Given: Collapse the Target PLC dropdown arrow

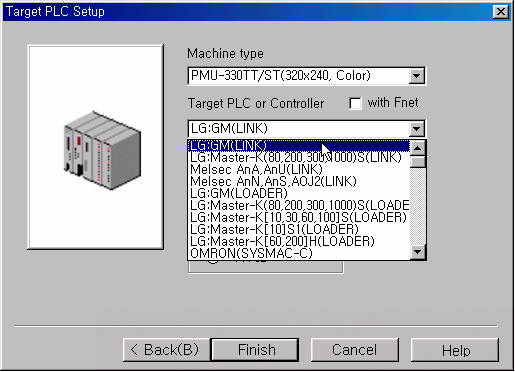Looking at the screenshot, I should pos(417,129).
